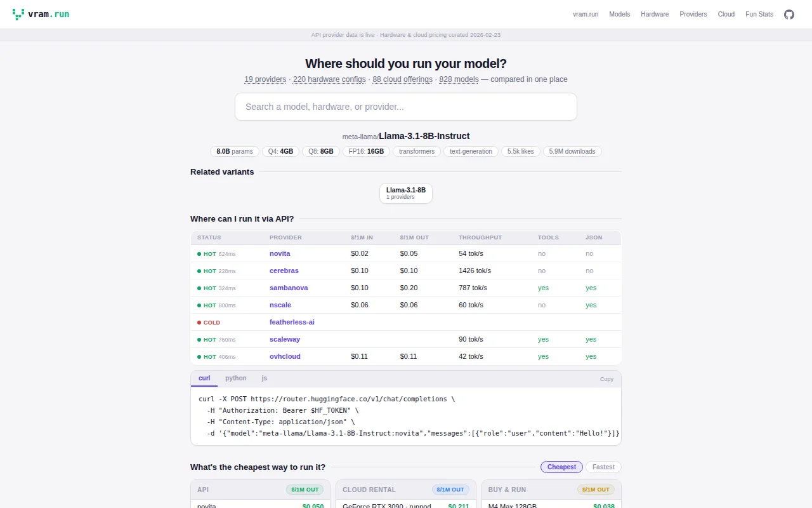Open the 828 models link

[459, 79]
